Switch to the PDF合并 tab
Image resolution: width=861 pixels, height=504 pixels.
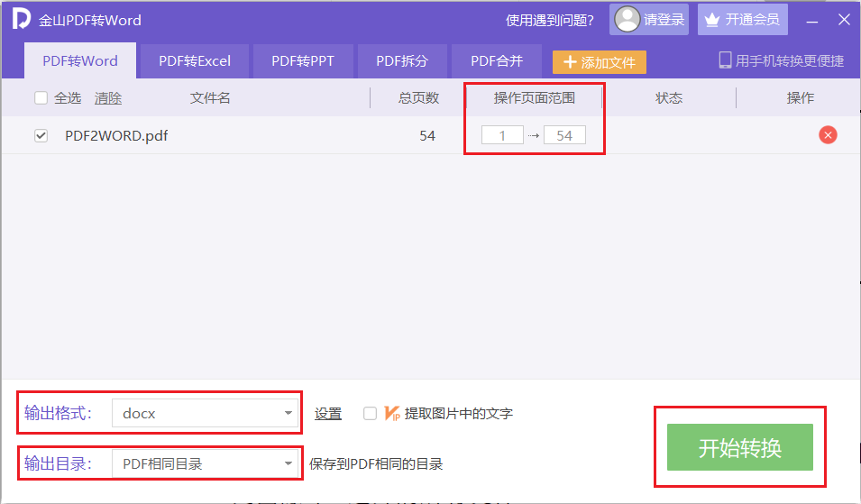(497, 61)
